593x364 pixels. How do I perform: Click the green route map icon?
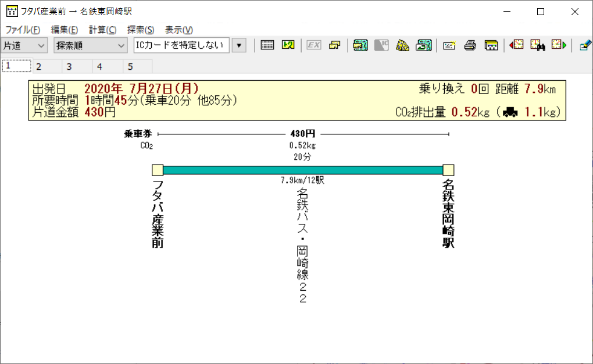point(288,45)
